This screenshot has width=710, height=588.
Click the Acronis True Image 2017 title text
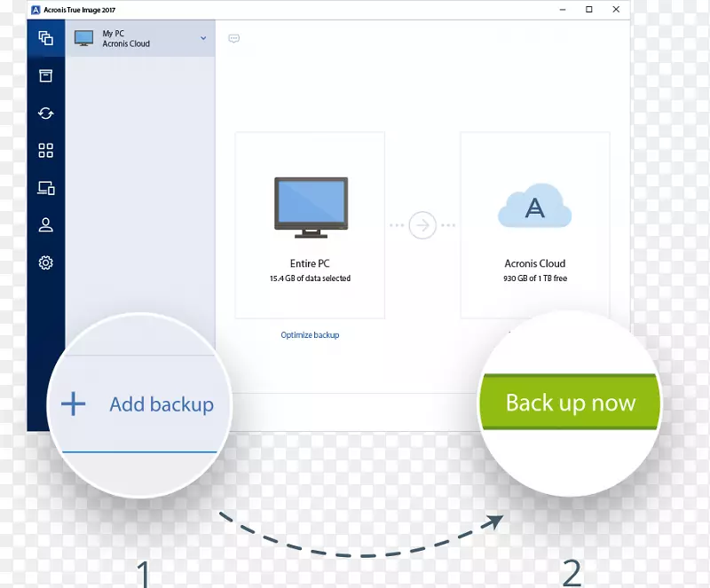(80, 10)
